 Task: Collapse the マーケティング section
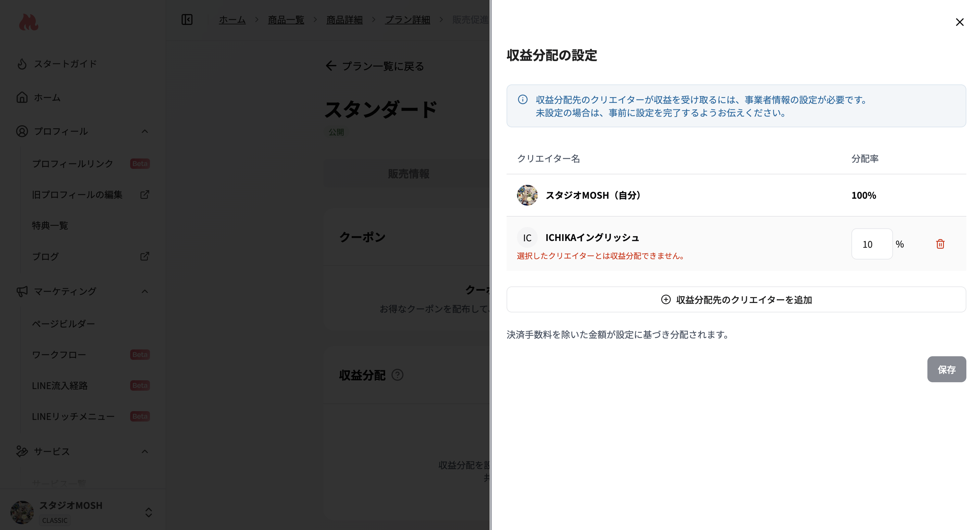144,291
